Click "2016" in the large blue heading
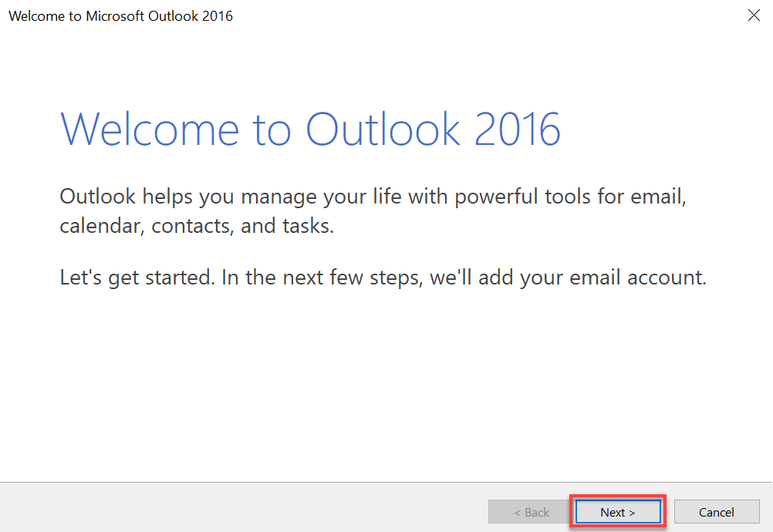Screen dimensions: 773x532 pyautogui.click(x=518, y=128)
